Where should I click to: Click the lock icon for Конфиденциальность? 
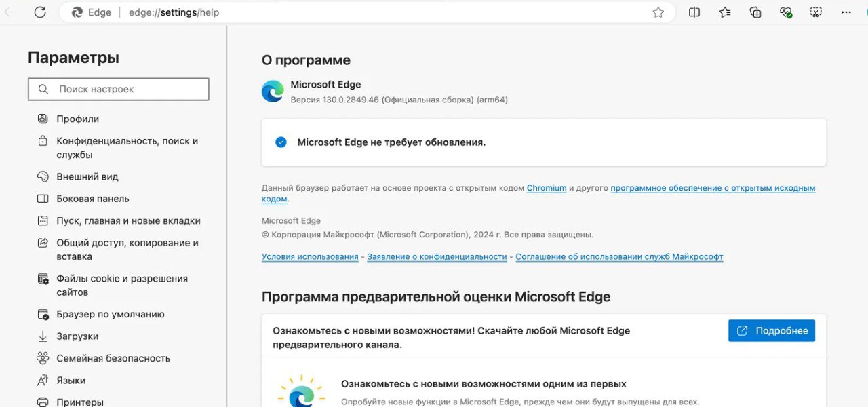click(x=43, y=141)
